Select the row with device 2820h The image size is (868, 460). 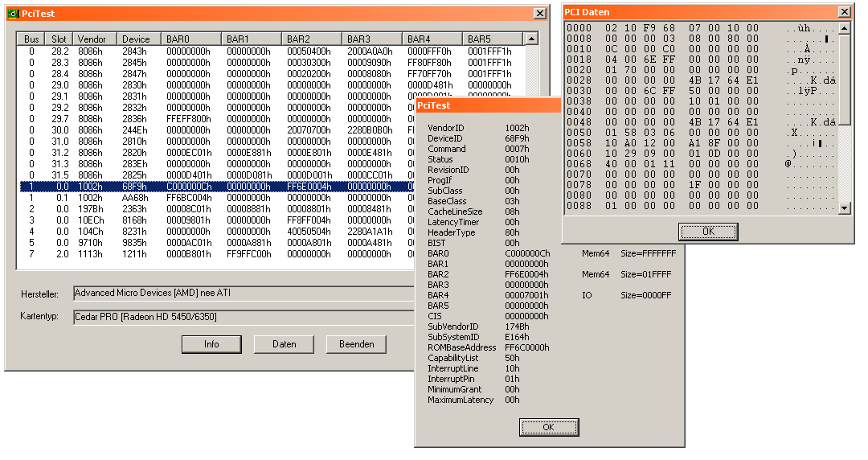click(217, 153)
